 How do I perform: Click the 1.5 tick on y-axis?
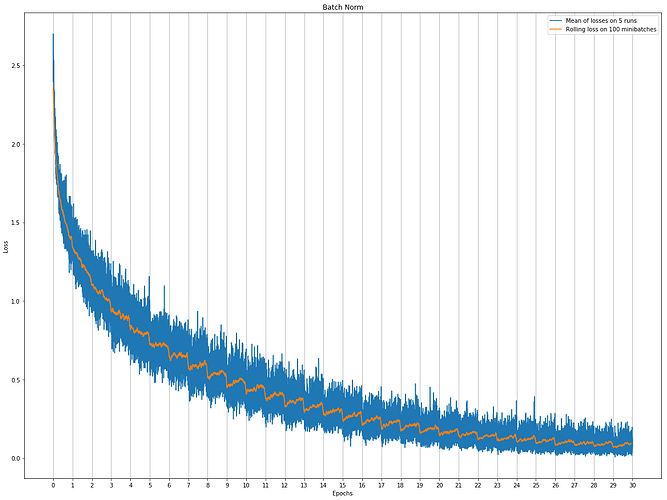point(14,223)
